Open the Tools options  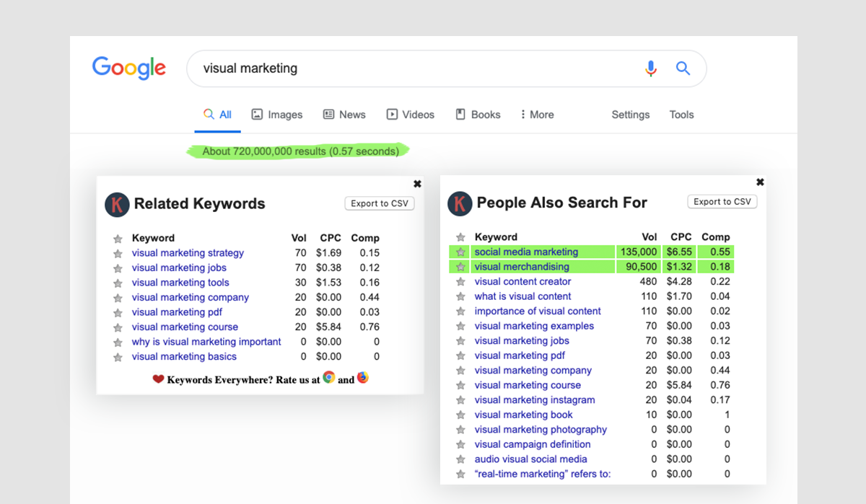point(681,114)
